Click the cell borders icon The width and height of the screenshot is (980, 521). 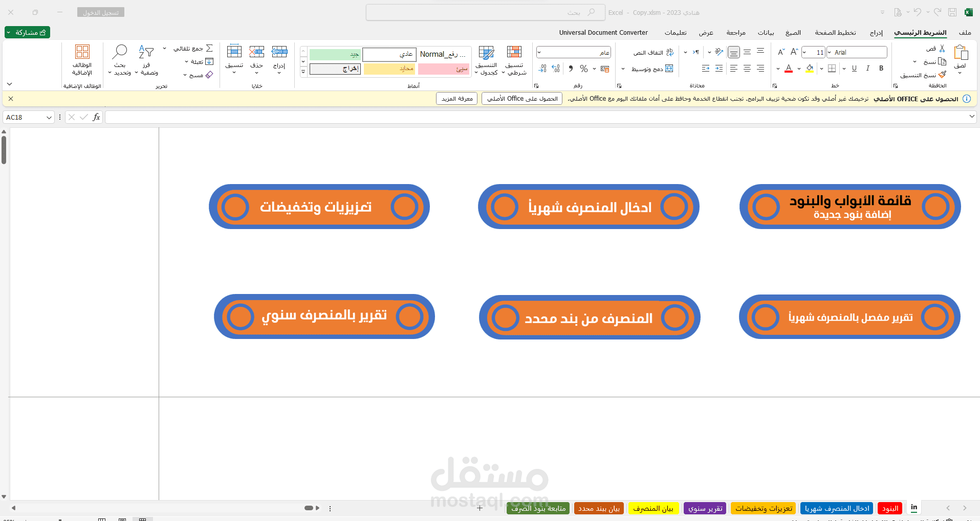832,68
